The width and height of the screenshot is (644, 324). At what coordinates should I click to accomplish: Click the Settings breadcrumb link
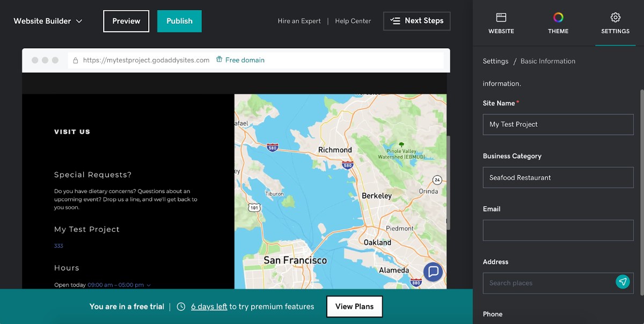click(x=495, y=61)
